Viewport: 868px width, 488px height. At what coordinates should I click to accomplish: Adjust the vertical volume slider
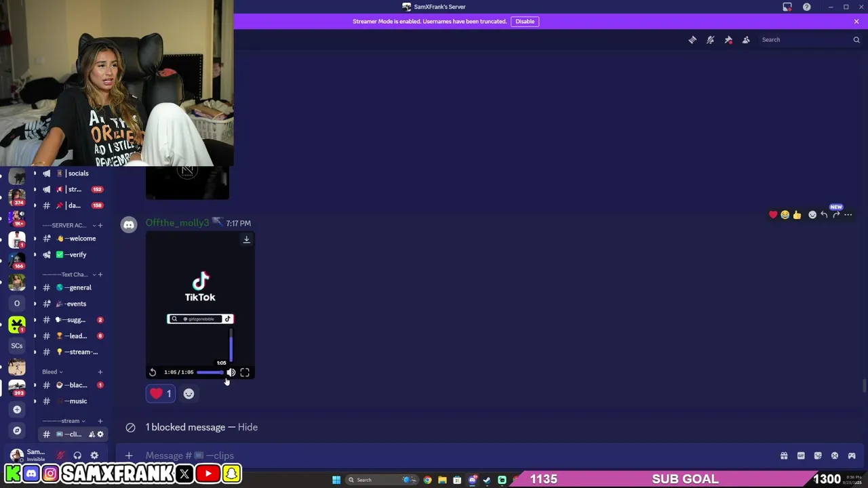pos(231,346)
